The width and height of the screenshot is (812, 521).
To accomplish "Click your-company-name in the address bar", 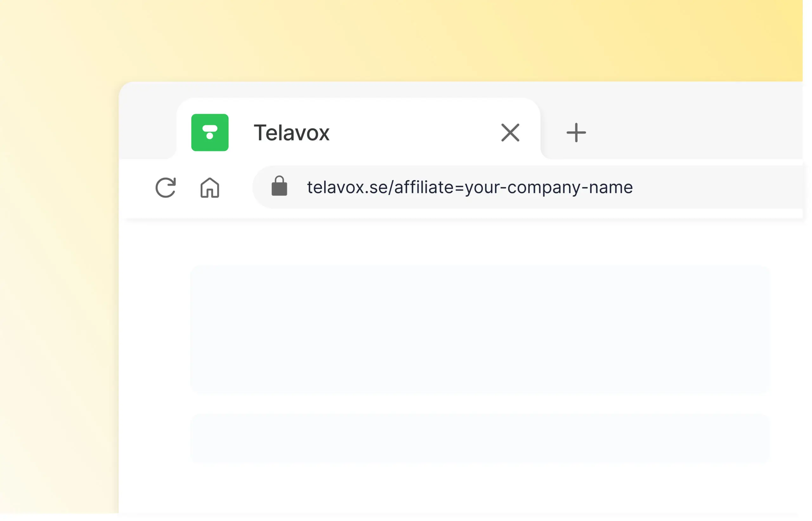I will (x=548, y=188).
